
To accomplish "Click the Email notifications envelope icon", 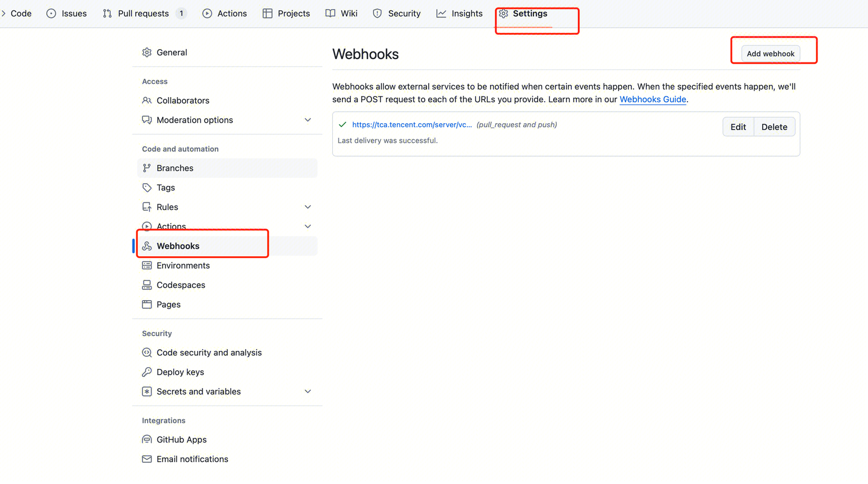I will click(x=147, y=459).
